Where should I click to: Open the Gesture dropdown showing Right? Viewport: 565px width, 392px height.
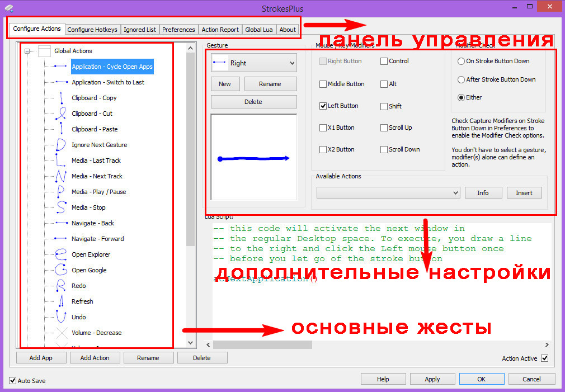[253, 63]
